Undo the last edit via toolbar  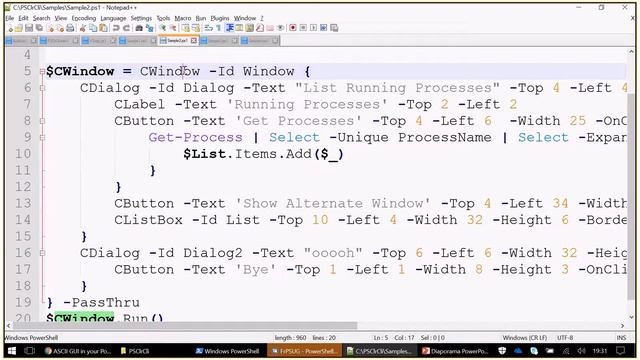coord(116,28)
